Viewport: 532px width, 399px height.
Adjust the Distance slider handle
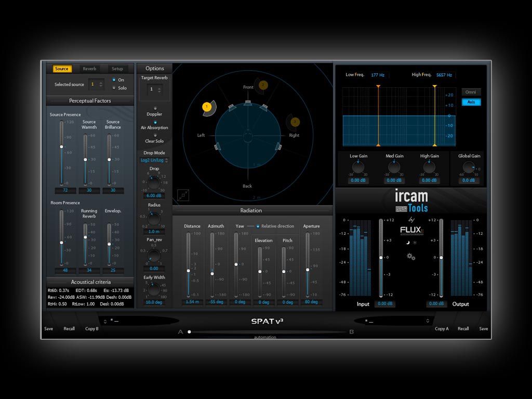point(188,271)
